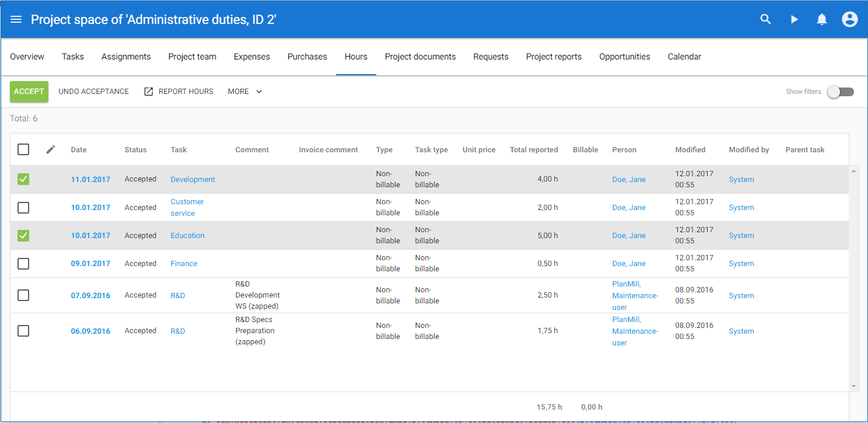Click the Total reported column header
The height and width of the screenshot is (423, 868).
point(534,150)
